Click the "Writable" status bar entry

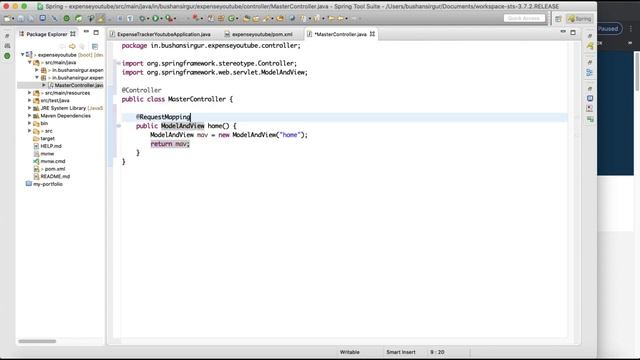[x=350, y=352]
